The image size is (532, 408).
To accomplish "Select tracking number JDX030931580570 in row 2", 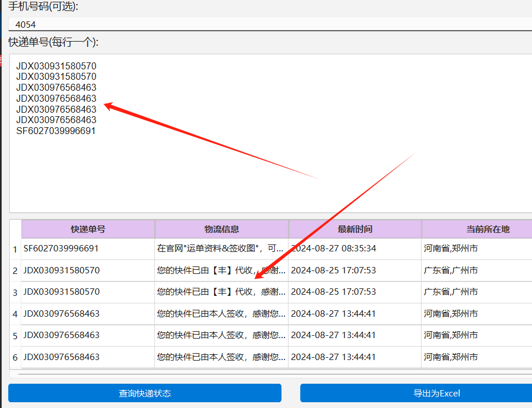I will pyautogui.click(x=62, y=270).
